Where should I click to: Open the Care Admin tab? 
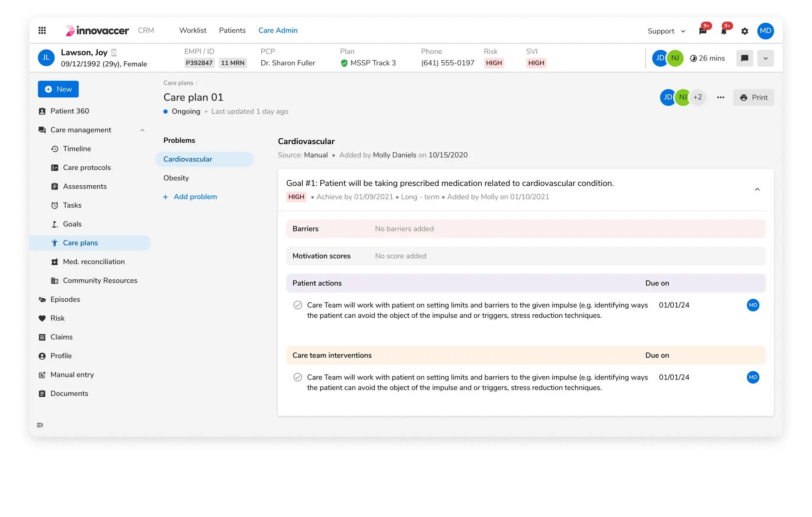point(278,30)
